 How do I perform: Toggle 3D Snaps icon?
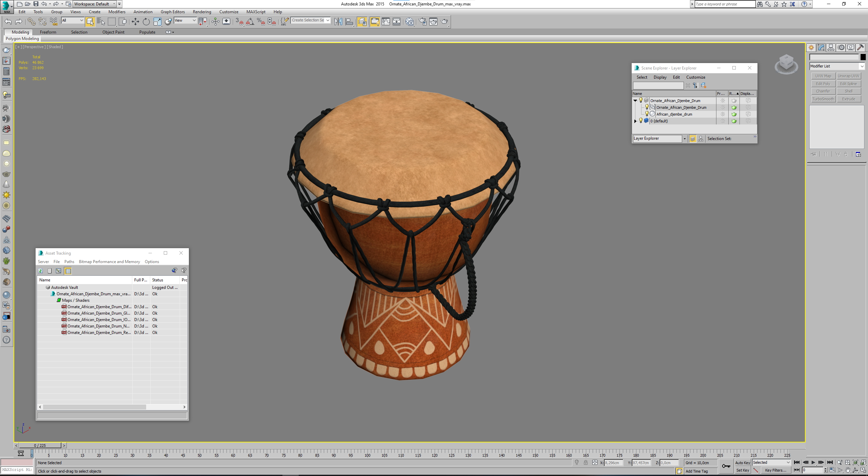click(239, 22)
